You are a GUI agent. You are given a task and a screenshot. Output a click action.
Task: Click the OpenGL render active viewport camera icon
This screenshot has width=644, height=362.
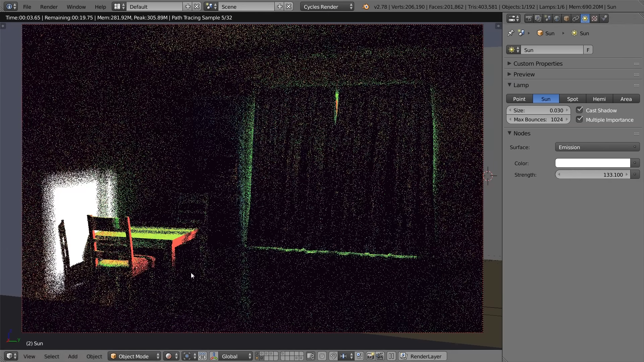(x=370, y=356)
